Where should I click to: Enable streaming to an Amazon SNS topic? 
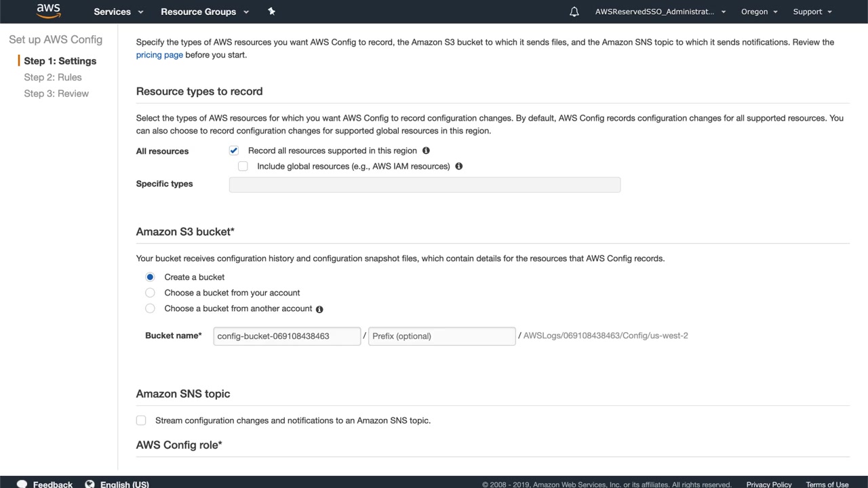pos(141,420)
